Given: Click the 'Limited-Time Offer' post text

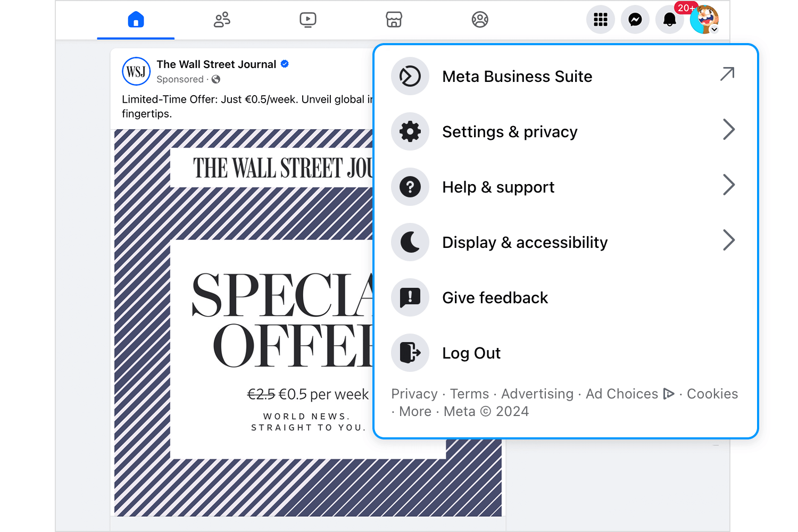Looking at the screenshot, I should click(x=248, y=106).
